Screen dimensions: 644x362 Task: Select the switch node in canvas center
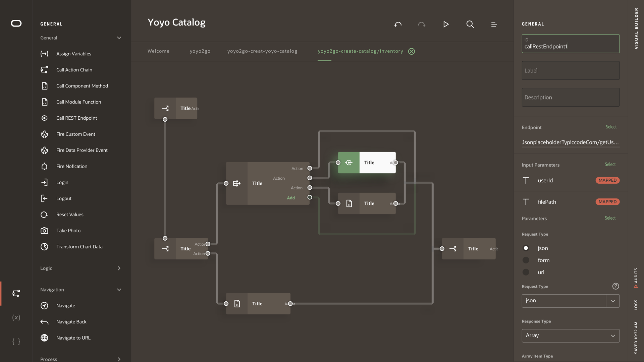pos(268,183)
